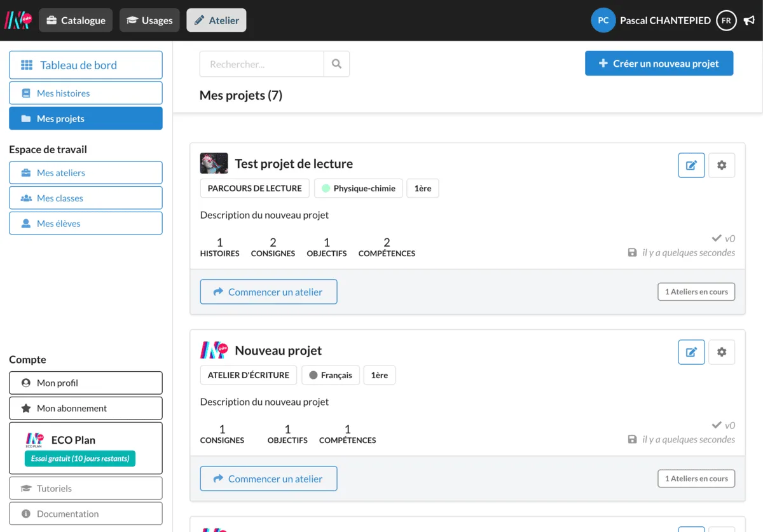This screenshot has height=532, width=763.
Task: Open Mes ateliers workspace
Action: click(x=86, y=172)
